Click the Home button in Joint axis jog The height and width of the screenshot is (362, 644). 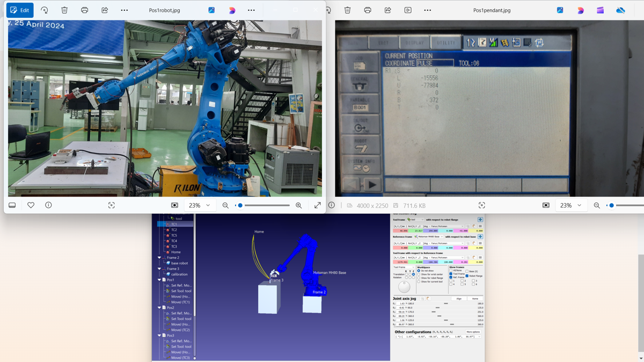475,299
